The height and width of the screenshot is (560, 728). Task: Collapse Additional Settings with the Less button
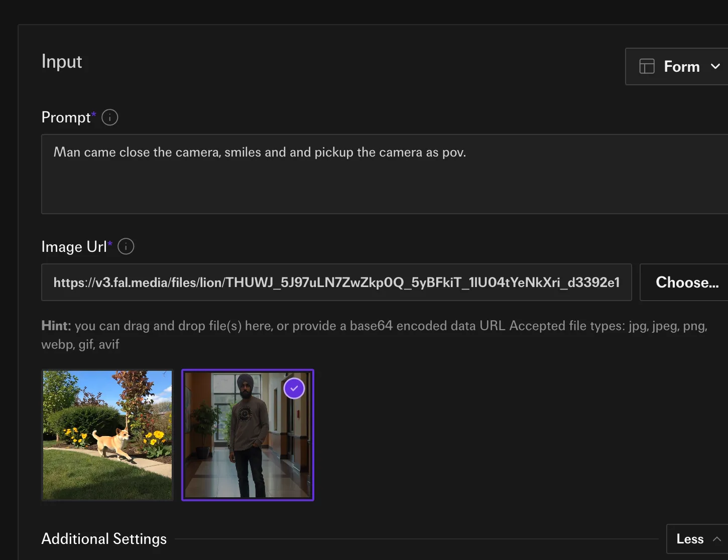(x=691, y=539)
